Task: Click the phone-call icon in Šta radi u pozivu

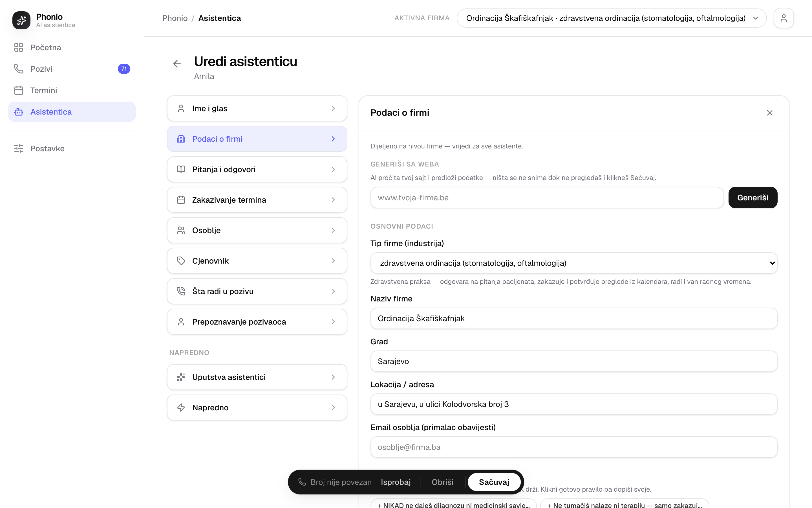Action: pos(181,291)
